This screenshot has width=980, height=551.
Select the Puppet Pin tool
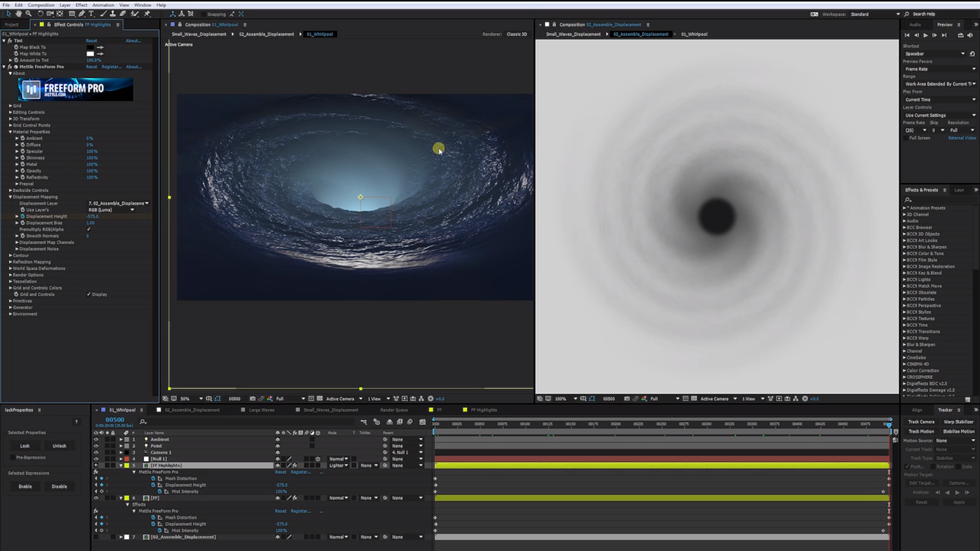[x=147, y=14]
